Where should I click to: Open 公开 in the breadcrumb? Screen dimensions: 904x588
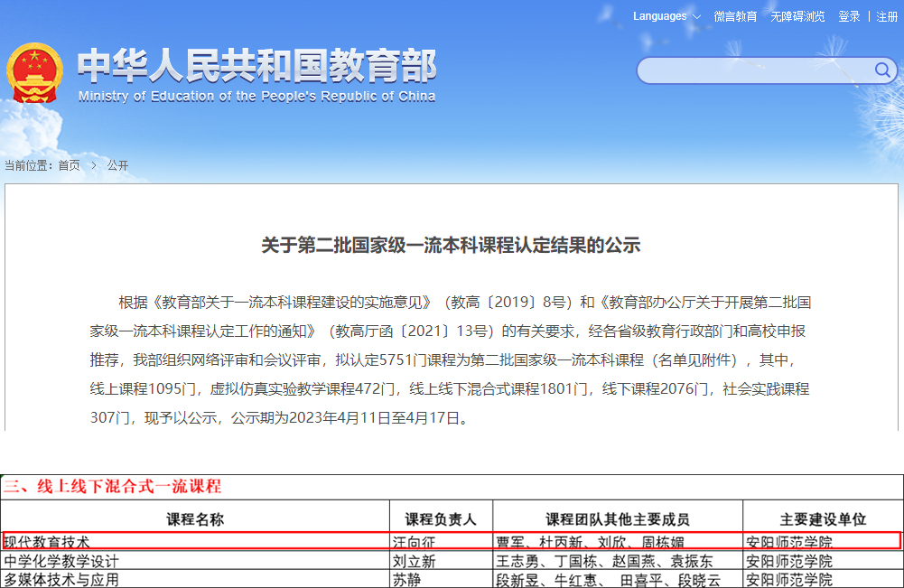(117, 165)
